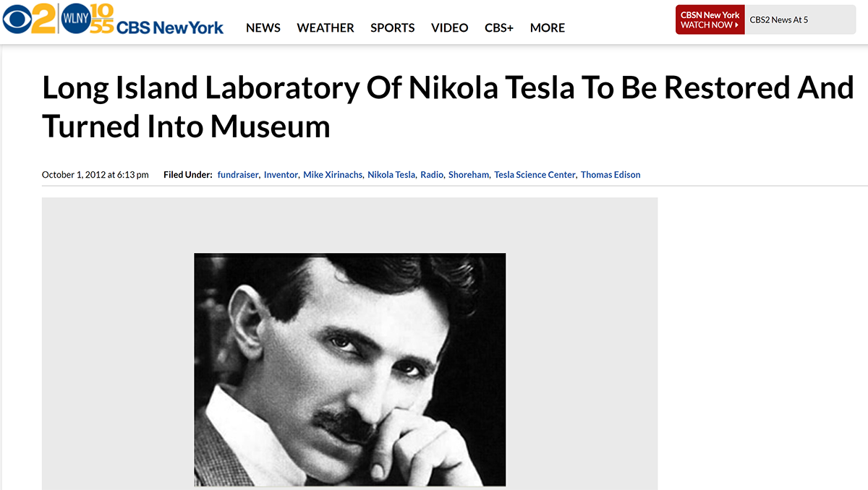Open the fundraiser tag link
The width and height of the screenshot is (868, 490).
click(x=237, y=175)
